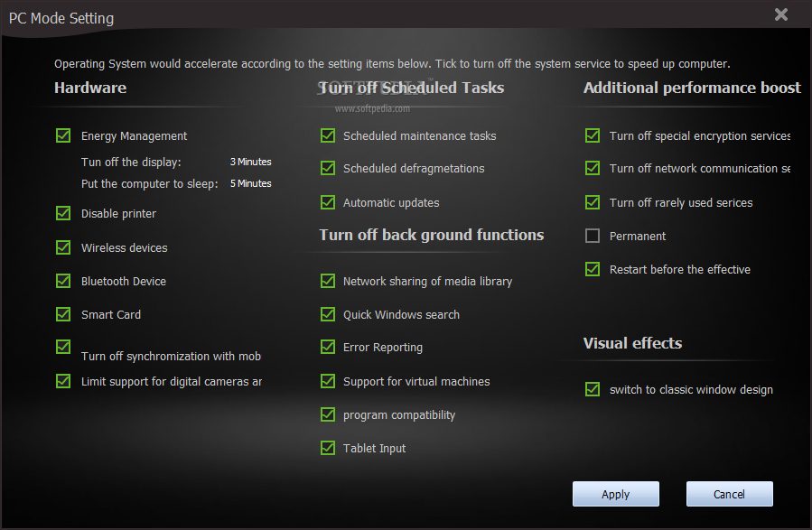Image resolution: width=812 pixels, height=530 pixels.
Task: Toggle Scheduled maintenance tasks checkbox
Action: pyautogui.click(x=328, y=135)
